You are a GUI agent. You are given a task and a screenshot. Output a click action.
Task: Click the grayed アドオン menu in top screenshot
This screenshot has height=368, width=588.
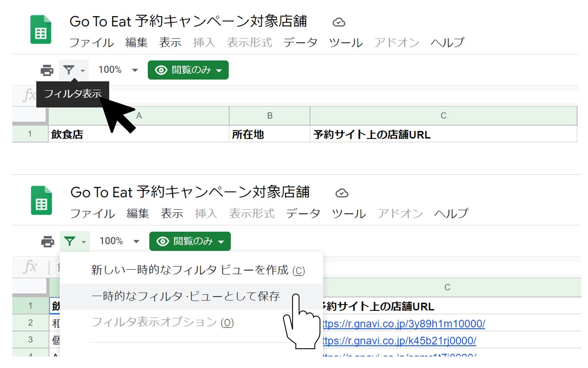[x=396, y=42]
